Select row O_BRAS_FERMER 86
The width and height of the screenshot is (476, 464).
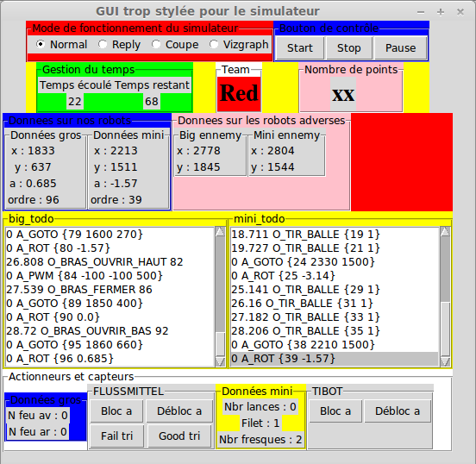coord(110,290)
